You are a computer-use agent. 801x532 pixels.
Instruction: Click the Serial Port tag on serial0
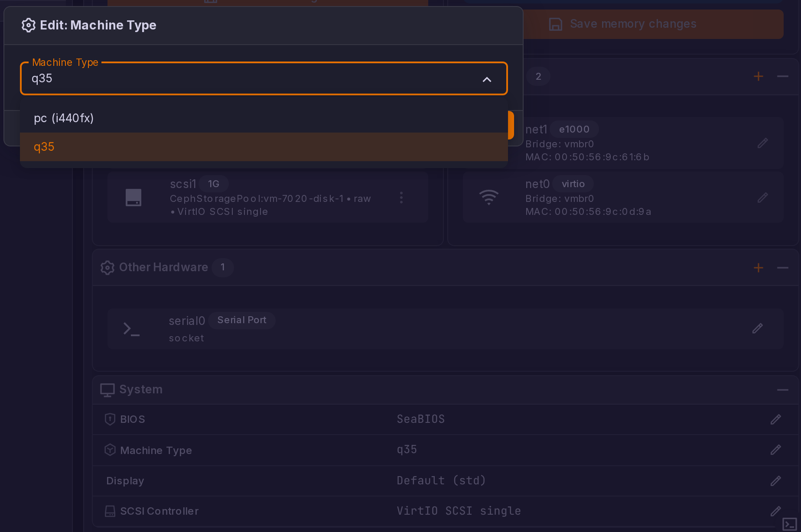click(x=242, y=320)
